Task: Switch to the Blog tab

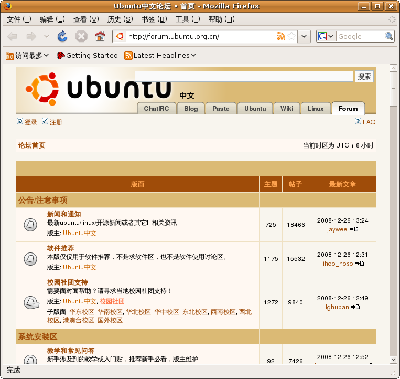Action: [191, 109]
